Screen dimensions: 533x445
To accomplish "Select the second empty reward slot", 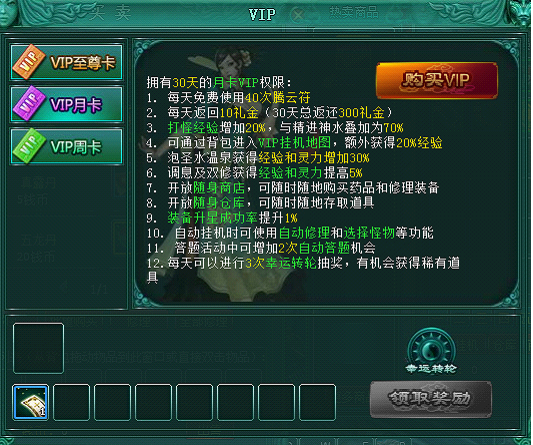I will pos(71,402).
